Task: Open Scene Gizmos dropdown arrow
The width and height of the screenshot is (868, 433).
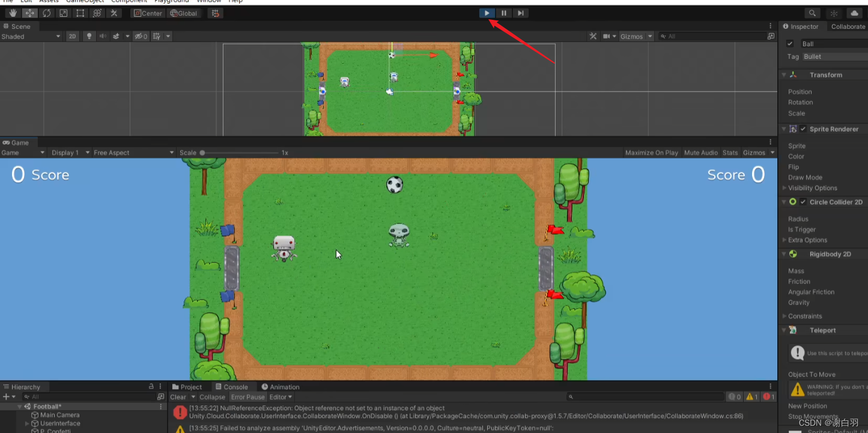Action: click(x=650, y=36)
